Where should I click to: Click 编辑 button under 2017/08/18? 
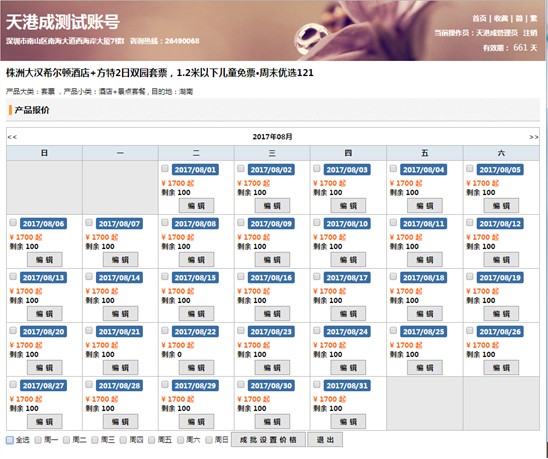(x=425, y=314)
